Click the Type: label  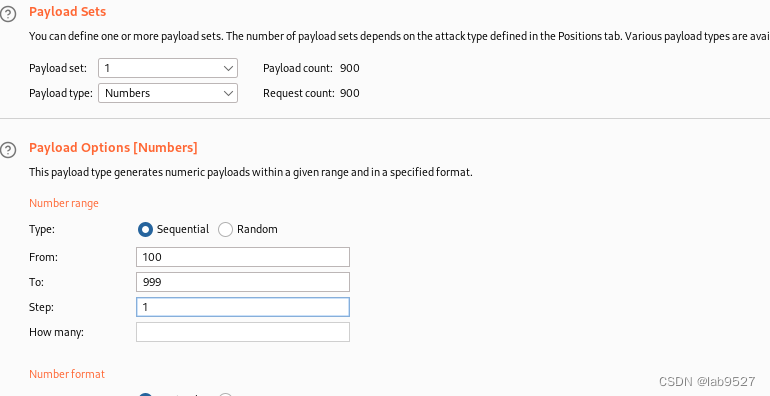tap(42, 229)
